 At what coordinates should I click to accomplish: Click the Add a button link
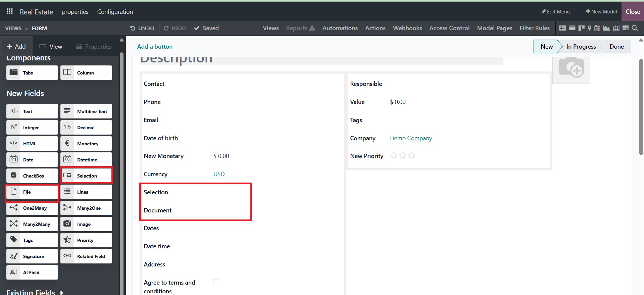(155, 47)
